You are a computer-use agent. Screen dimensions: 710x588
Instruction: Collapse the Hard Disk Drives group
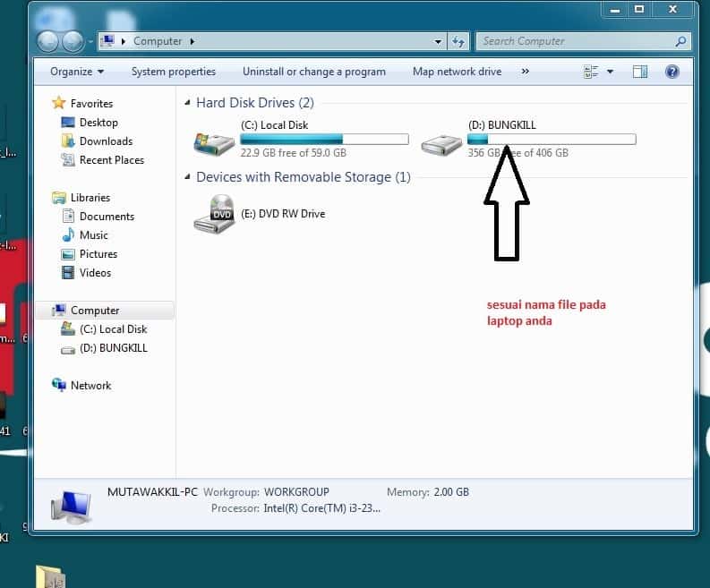[187, 103]
